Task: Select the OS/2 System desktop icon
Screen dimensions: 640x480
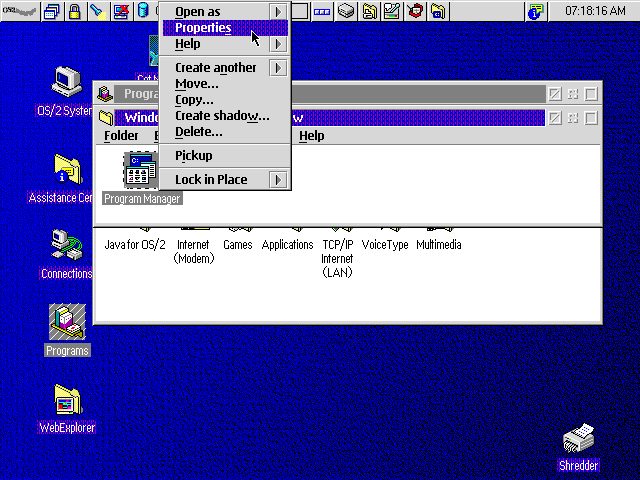Action: click(67, 82)
